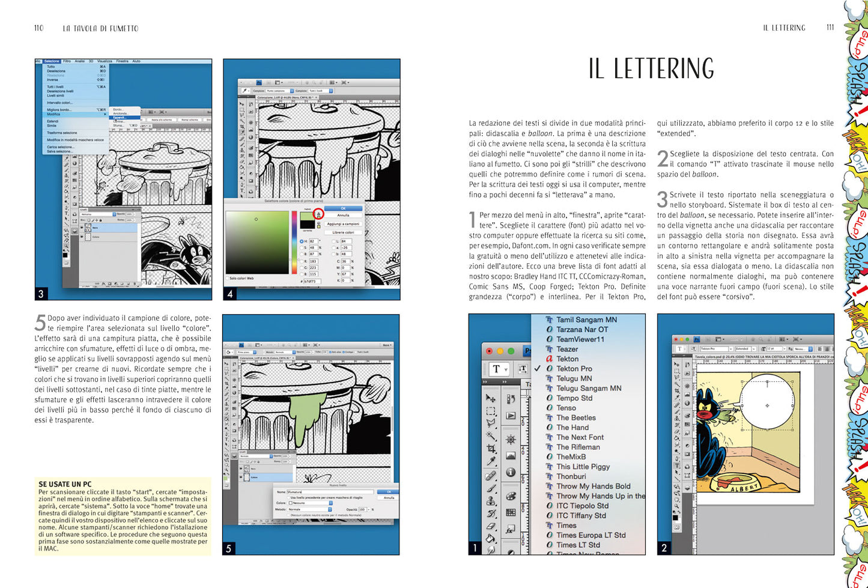
Task: Open the Tekton Pro font dropdown in screenshot 2
Action: click(x=717, y=349)
